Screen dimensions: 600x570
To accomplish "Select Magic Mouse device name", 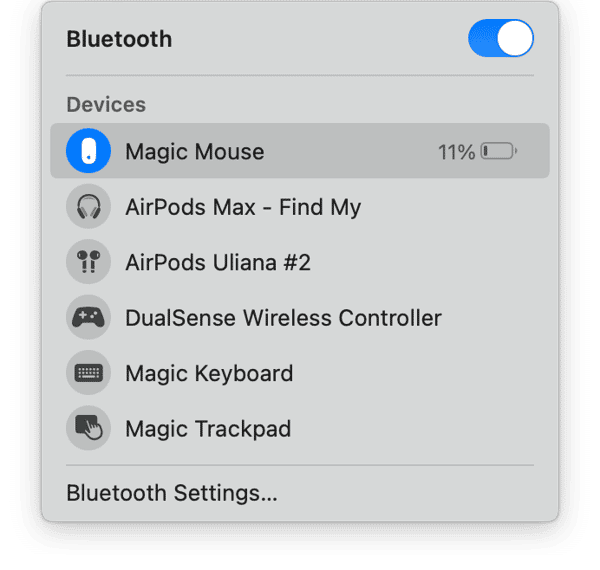I will click(x=194, y=152).
